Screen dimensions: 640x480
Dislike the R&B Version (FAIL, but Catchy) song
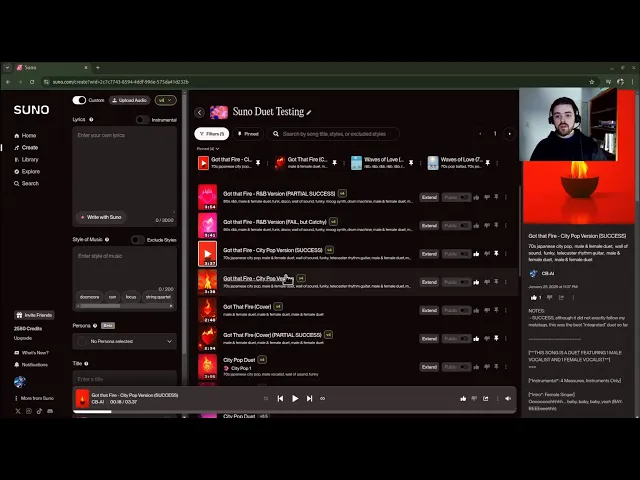point(487,225)
